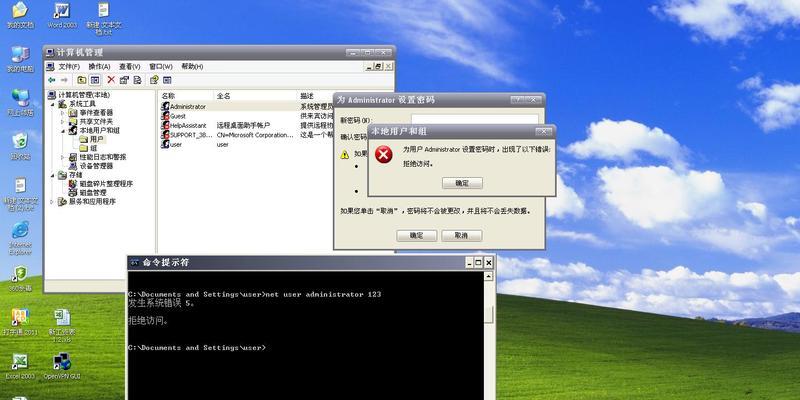This screenshot has height=400, width=800.
Task: Click 取消 in the set password dialog
Action: point(461,235)
